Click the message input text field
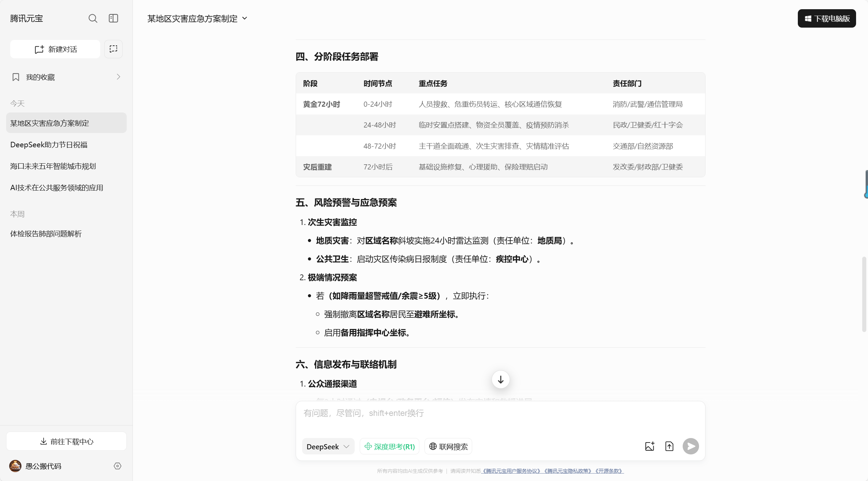 [x=500, y=414]
